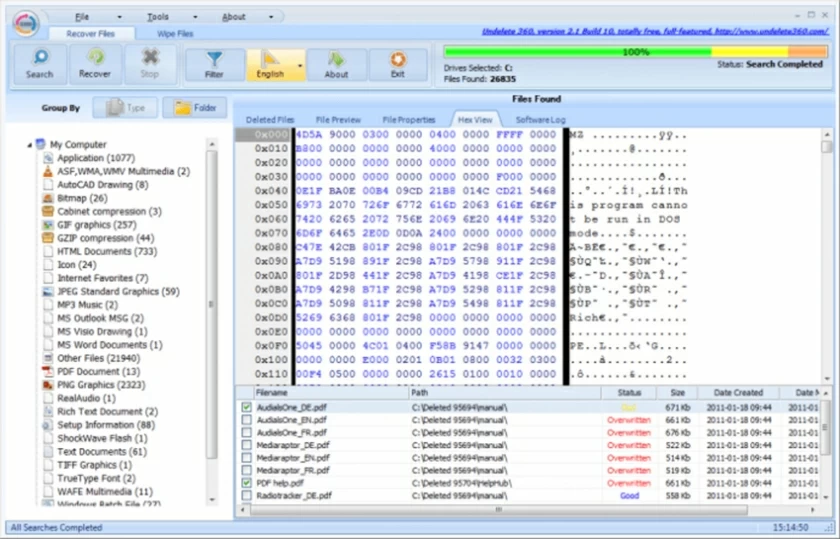The image size is (840, 539).
Task: Open the File menu dropdown arrow
Action: [119, 17]
